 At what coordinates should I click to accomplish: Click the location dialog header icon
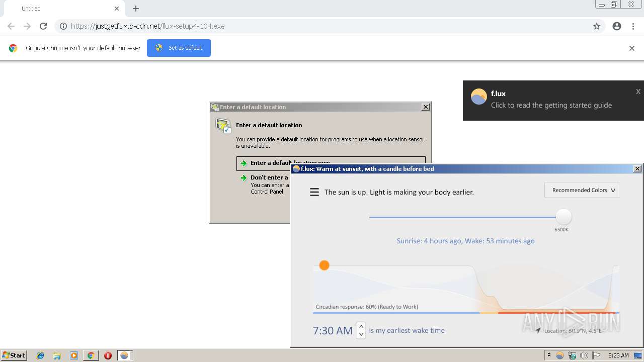pos(223,126)
